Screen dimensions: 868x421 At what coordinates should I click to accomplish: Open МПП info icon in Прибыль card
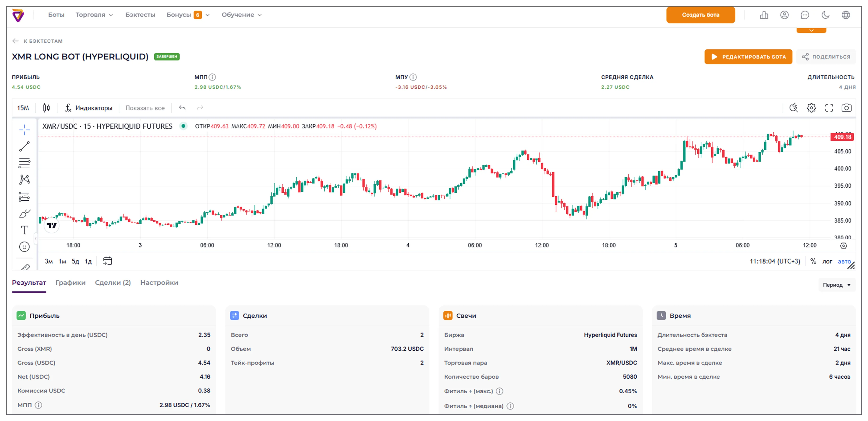38,405
